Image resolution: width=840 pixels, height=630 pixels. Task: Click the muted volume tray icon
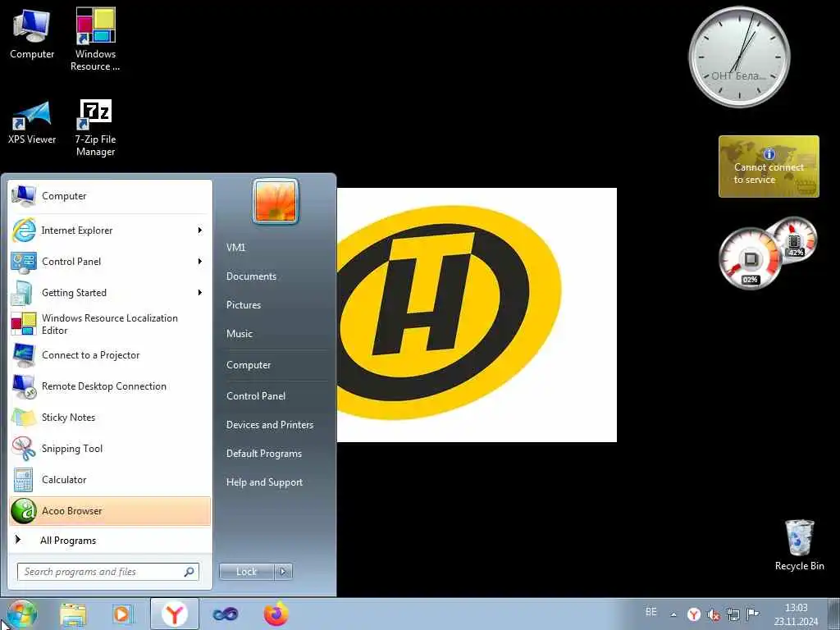coord(714,614)
